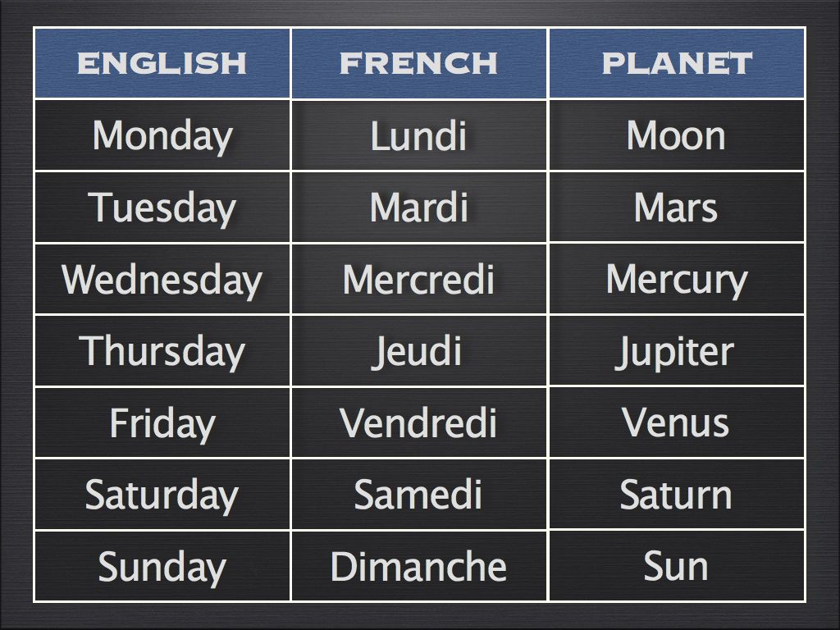Select the Jupiter cell

click(x=677, y=350)
